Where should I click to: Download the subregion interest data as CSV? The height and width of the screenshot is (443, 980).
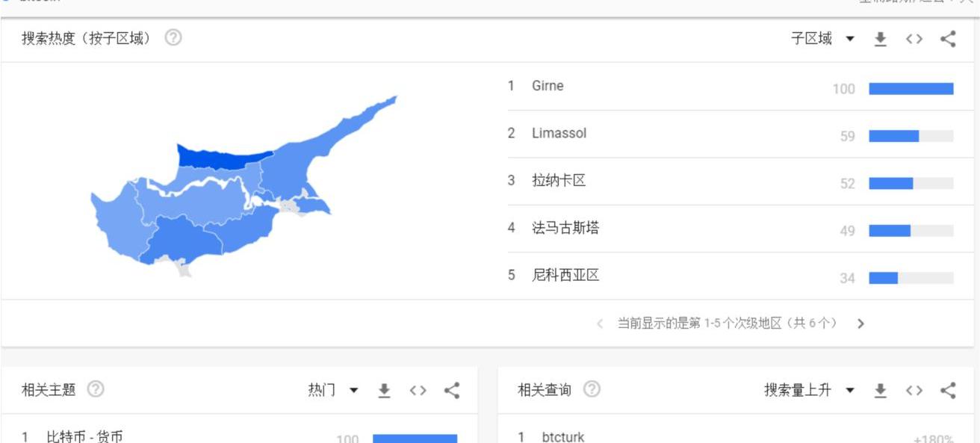tap(881, 39)
